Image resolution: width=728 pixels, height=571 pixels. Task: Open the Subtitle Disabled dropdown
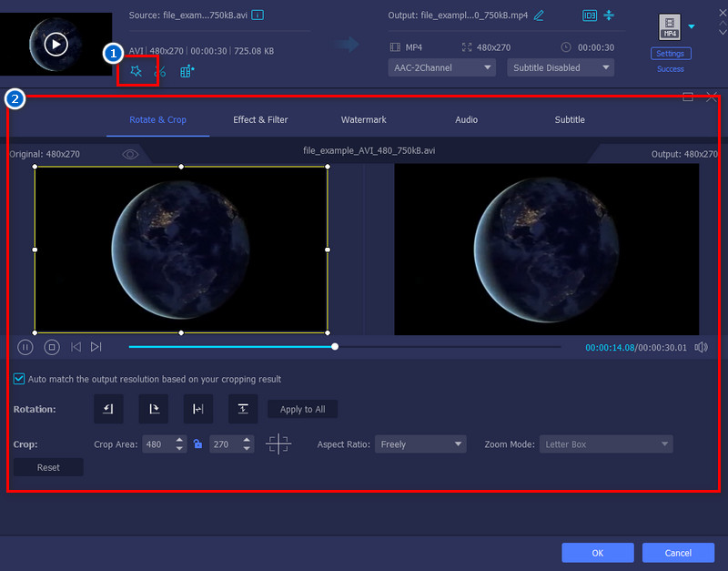[x=559, y=67]
